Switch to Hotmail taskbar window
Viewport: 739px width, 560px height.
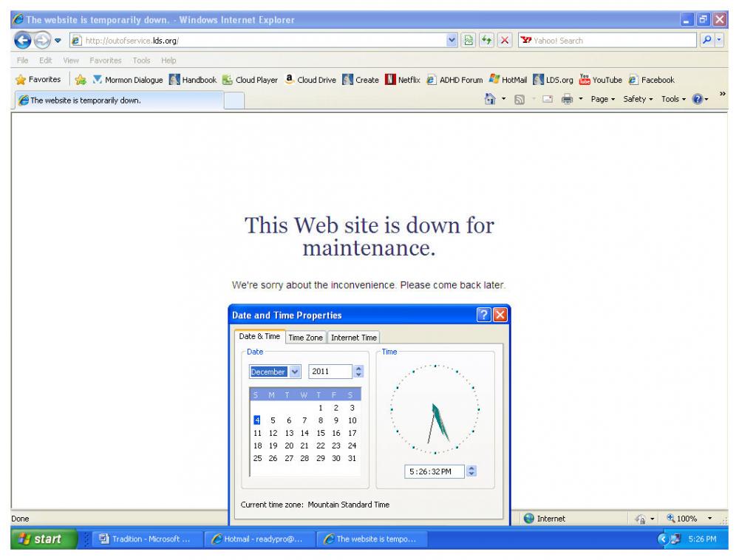[x=259, y=539]
